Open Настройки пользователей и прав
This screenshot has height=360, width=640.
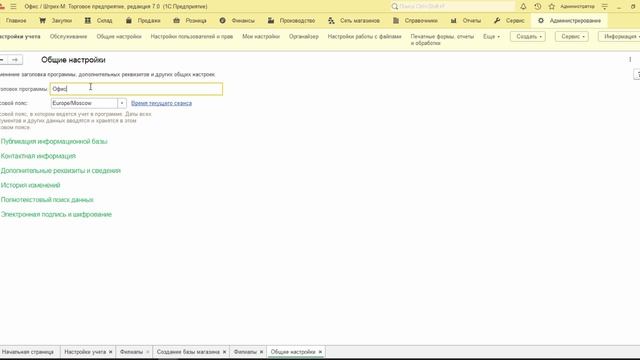click(192, 37)
